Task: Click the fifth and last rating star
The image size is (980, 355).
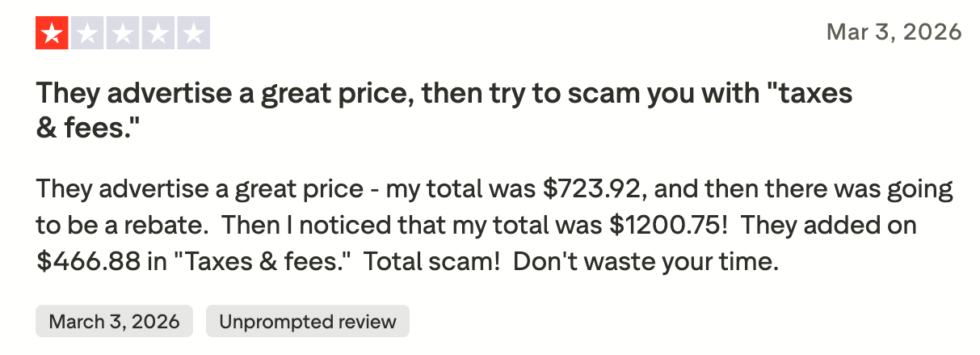Action: point(192,33)
